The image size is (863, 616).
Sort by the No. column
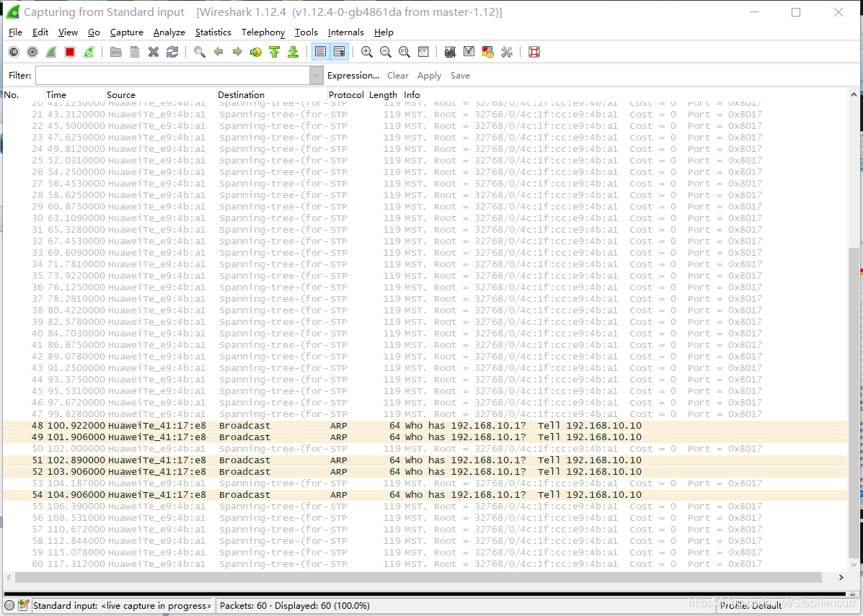pos(24,94)
